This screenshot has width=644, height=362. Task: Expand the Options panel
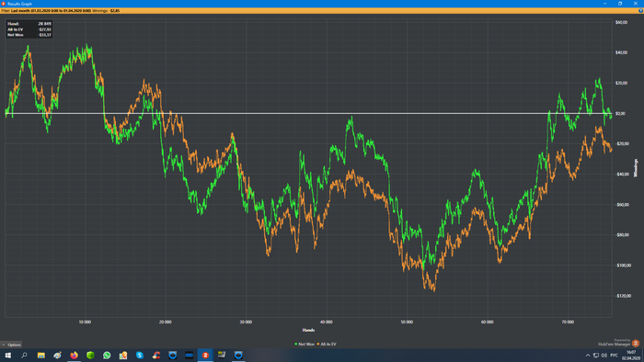click(11, 345)
